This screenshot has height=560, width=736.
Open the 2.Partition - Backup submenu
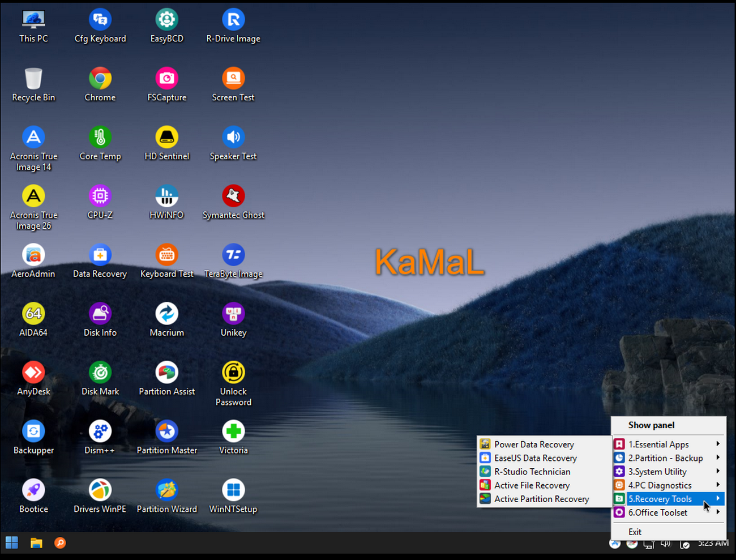[x=668, y=458]
